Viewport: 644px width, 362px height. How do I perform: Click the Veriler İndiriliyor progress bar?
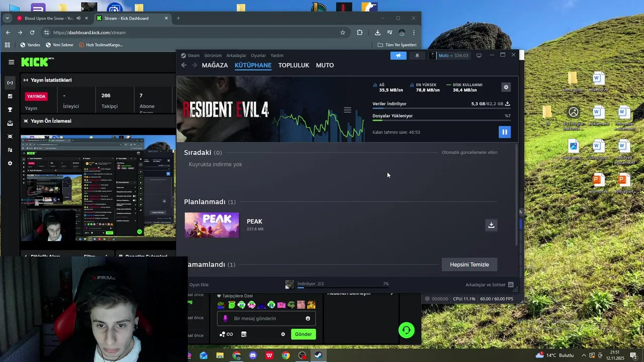click(441, 108)
